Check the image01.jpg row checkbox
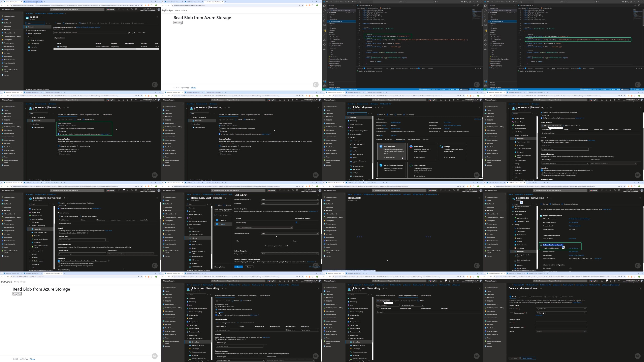 coord(55,47)
